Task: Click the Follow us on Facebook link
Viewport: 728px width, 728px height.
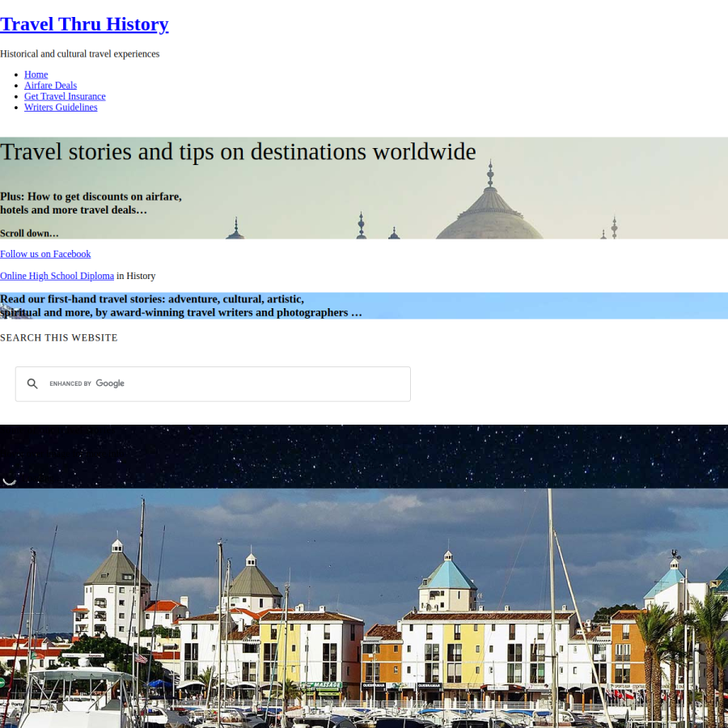Action: point(45,254)
